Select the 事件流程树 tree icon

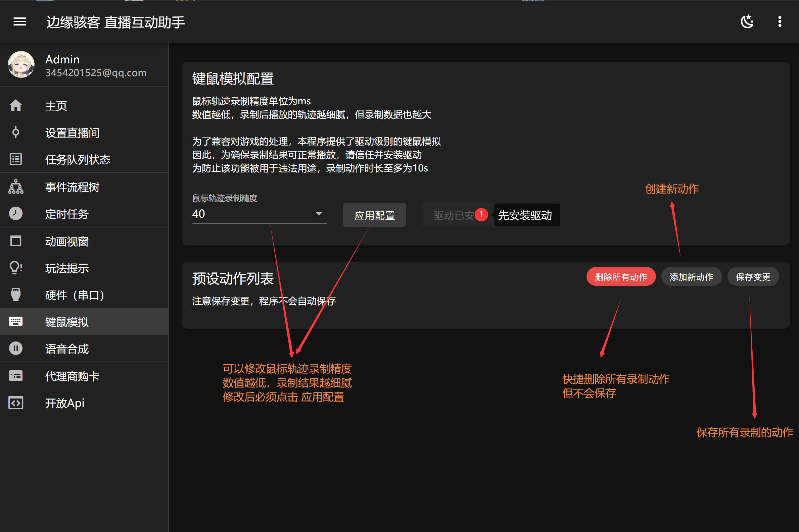(16, 187)
